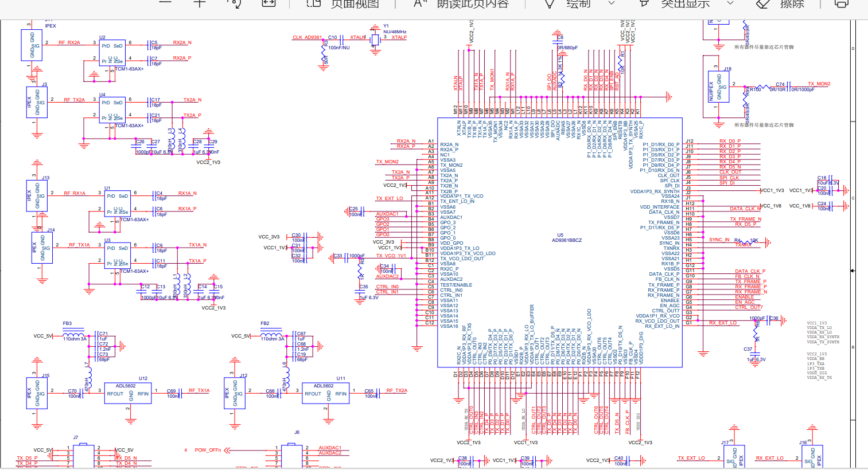
Task: Select the 绘制 draw tool
Action: coord(567,3)
